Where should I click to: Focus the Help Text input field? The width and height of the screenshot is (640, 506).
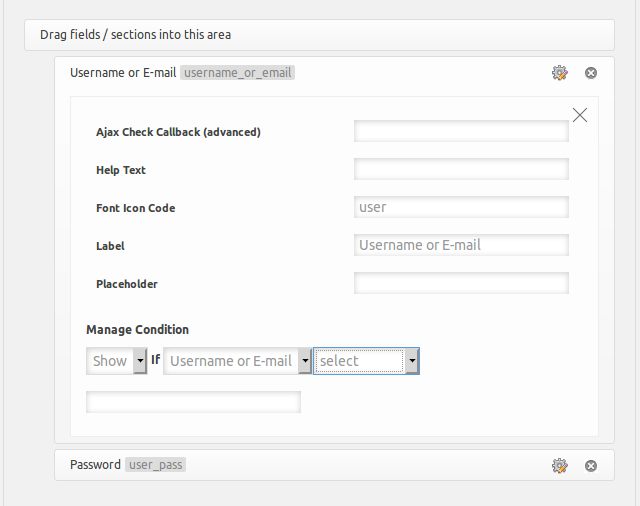461,169
